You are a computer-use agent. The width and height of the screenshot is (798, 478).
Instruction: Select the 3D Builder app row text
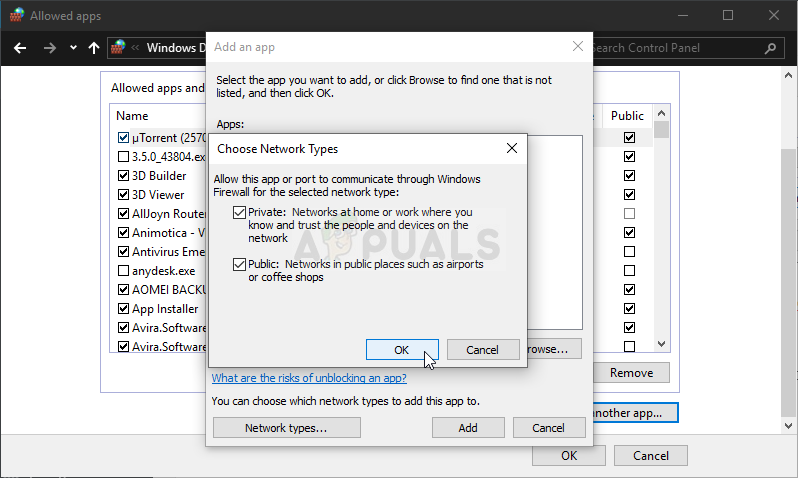tap(159, 176)
